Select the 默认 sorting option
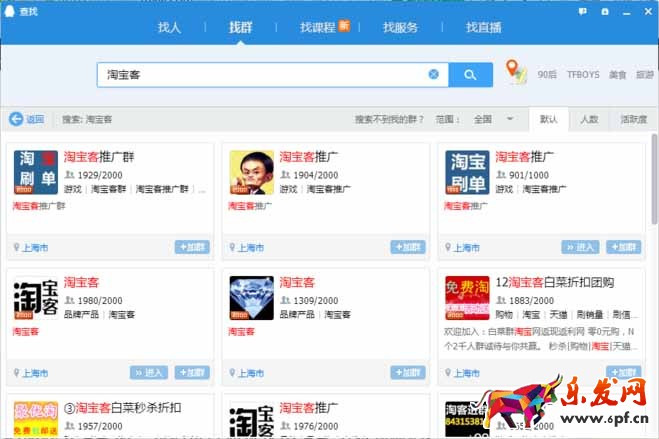This screenshot has width=659, height=439. [x=548, y=119]
